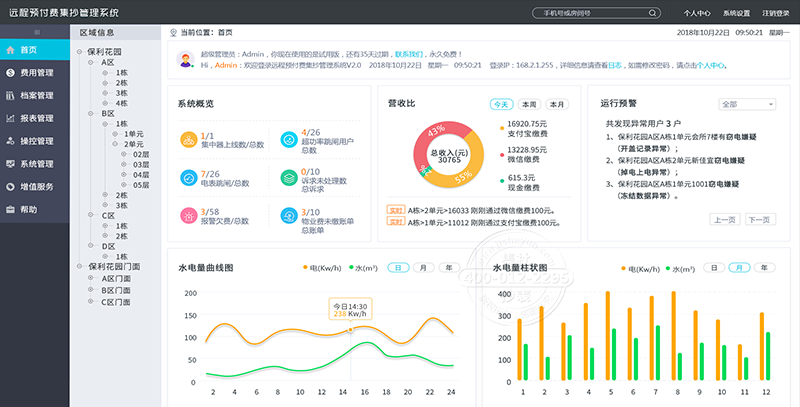Click the 诉求未处理数 green icon

[288, 178]
